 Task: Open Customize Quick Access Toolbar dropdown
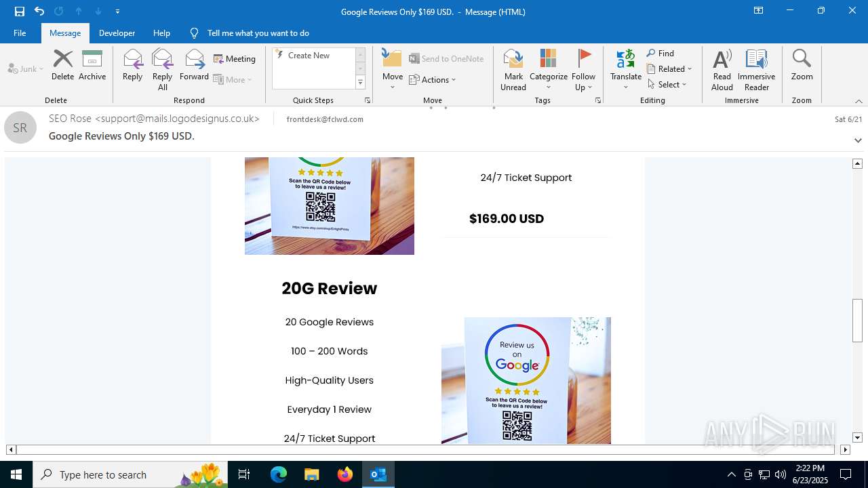click(x=117, y=12)
